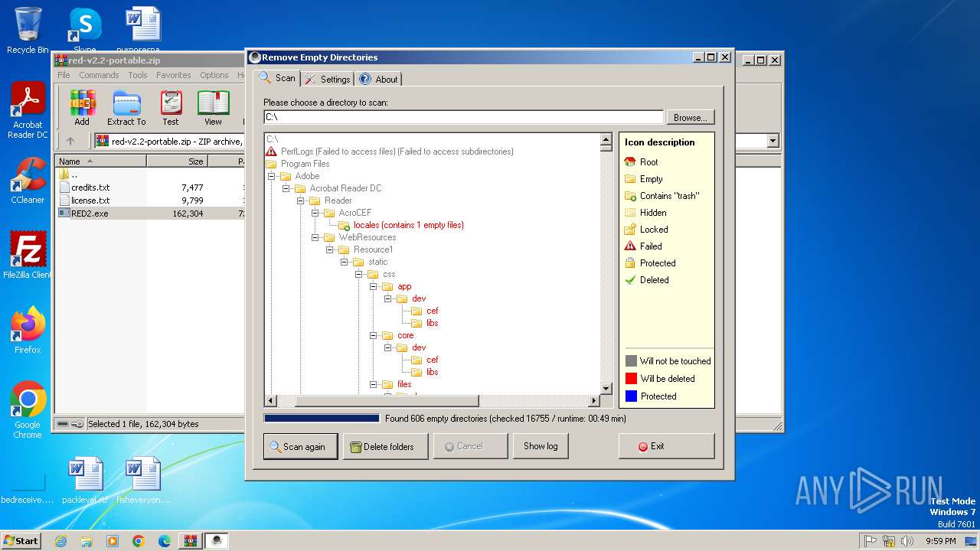Click the Delete folders button
The image size is (980, 551).
(x=385, y=446)
